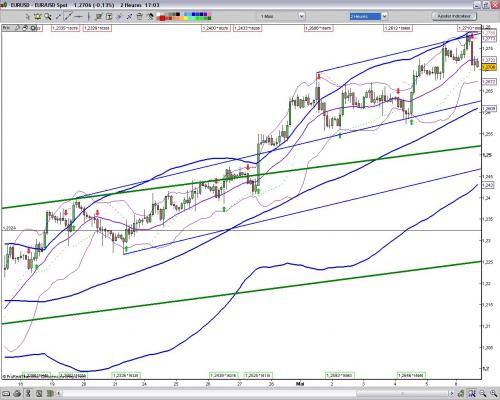The width and height of the screenshot is (500, 400).
Task: Select the highlighted trend line drawing tool
Action: (x=68, y=16)
